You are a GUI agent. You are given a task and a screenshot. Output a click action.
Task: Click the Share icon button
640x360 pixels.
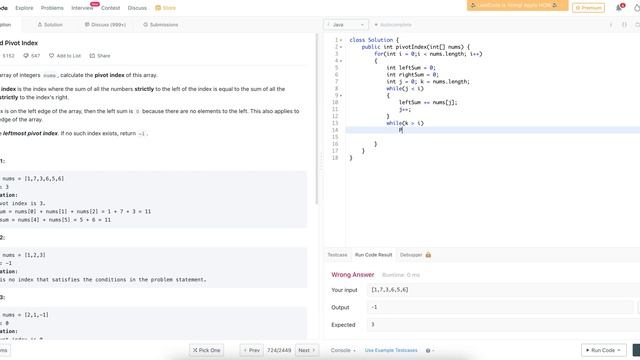click(100, 56)
